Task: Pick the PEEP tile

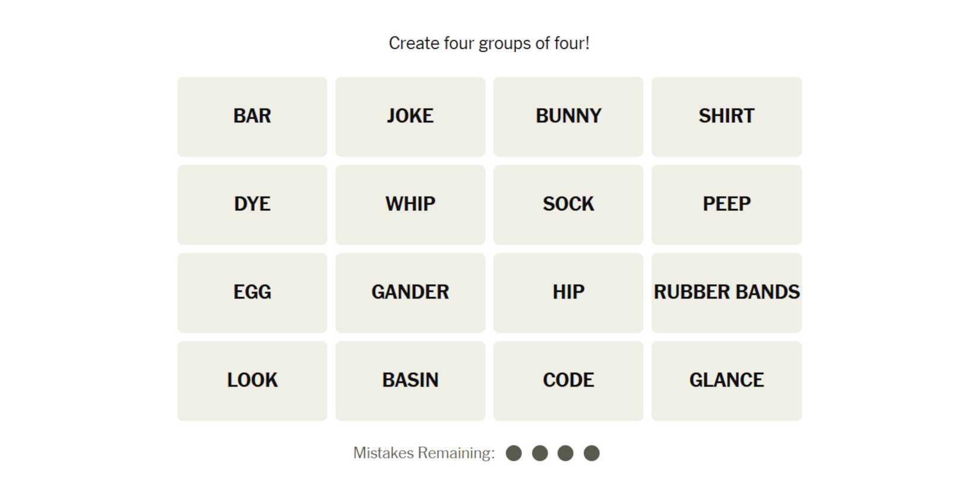Action: point(726,204)
